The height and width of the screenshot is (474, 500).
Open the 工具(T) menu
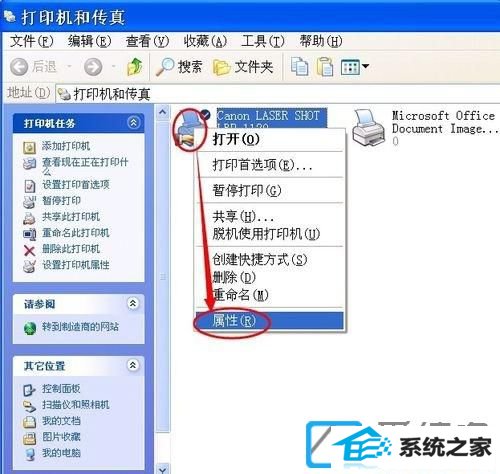(263, 41)
